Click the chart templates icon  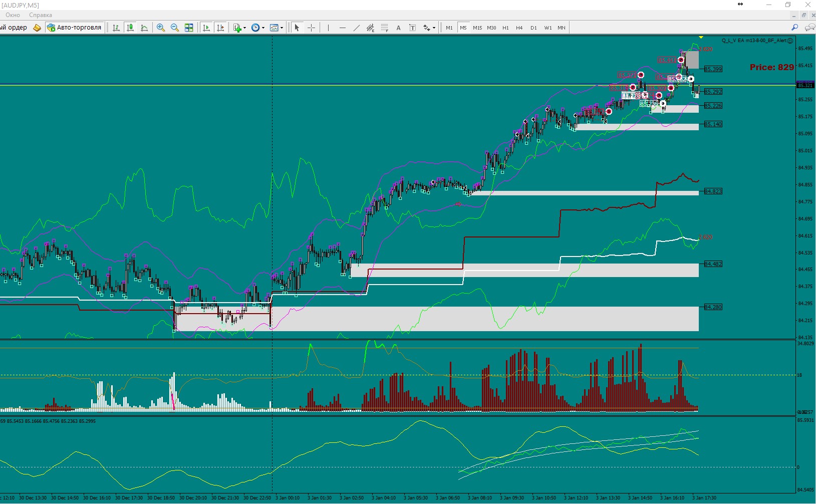(274, 28)
